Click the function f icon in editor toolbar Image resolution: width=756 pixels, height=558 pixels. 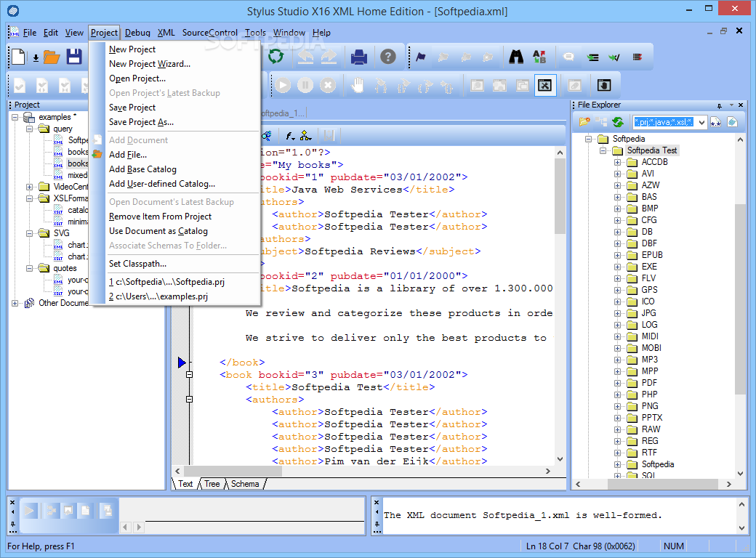click(290, 136)
